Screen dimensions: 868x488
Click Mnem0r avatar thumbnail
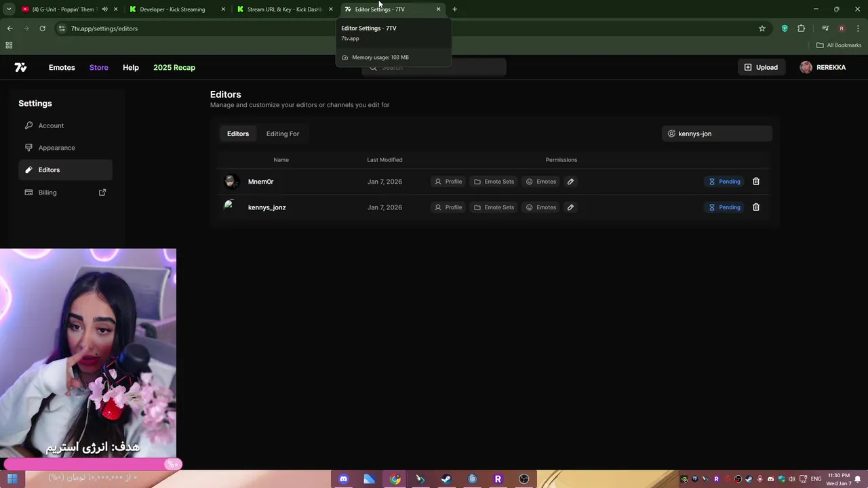[x=231, y=181]
